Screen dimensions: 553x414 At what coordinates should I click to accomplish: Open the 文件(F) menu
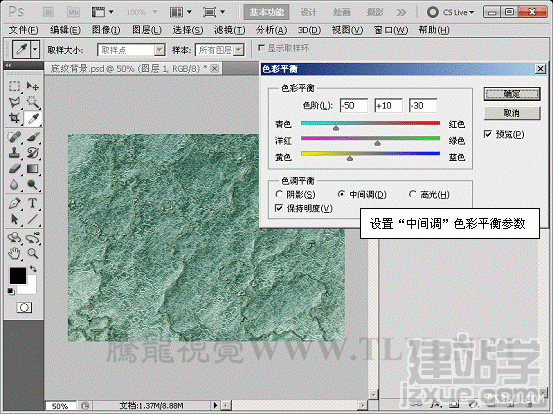click(23, 30)
